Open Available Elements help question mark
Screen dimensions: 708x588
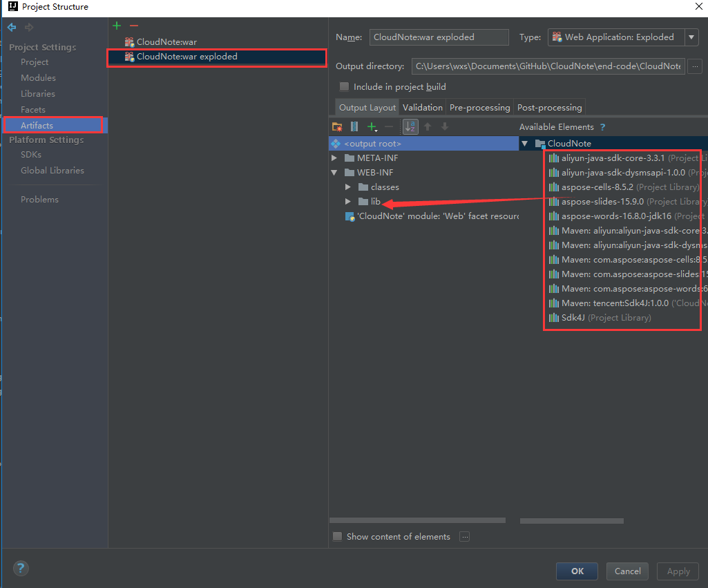pyautogui.click(x=603, y=127)
